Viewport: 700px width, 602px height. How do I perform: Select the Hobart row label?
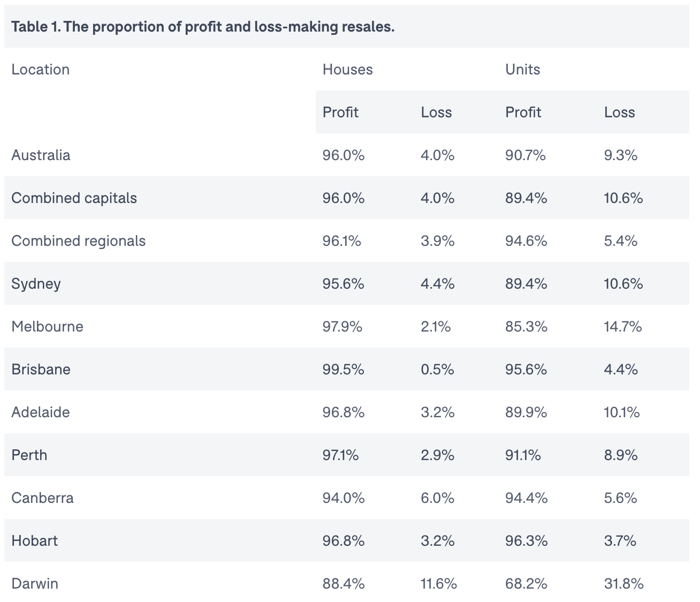[x=34, y=541]
